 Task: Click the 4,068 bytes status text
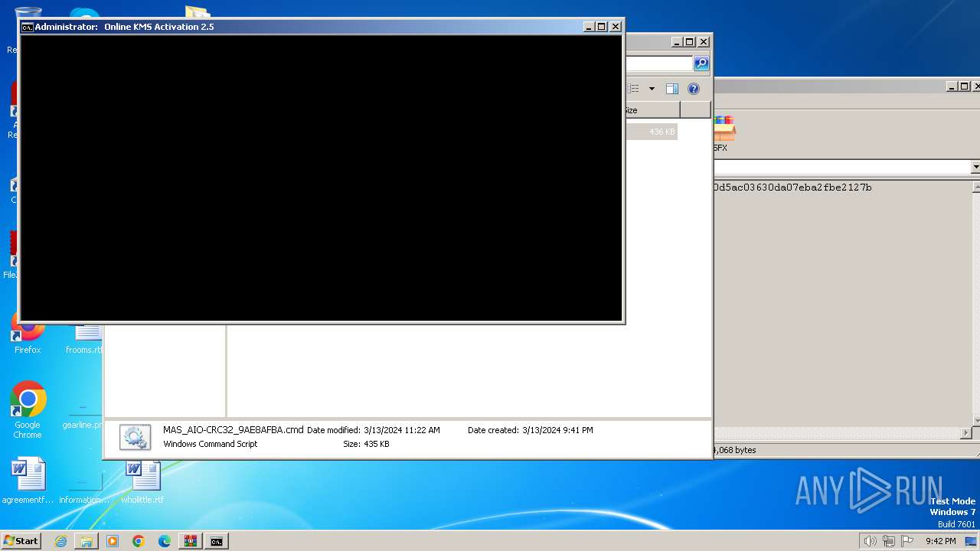pyautogui.click(x=735, y=450)
